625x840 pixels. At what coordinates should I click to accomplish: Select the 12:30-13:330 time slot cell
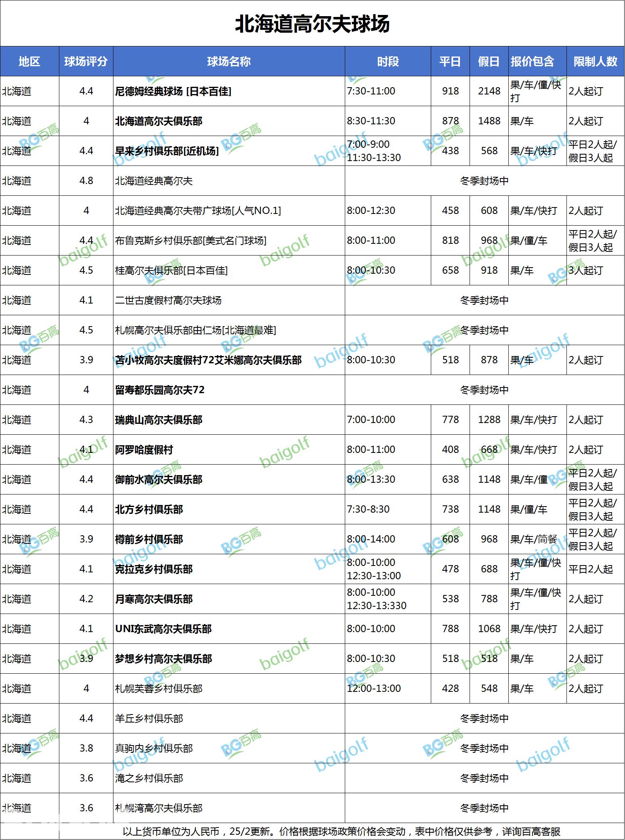(x=376, y=605)
